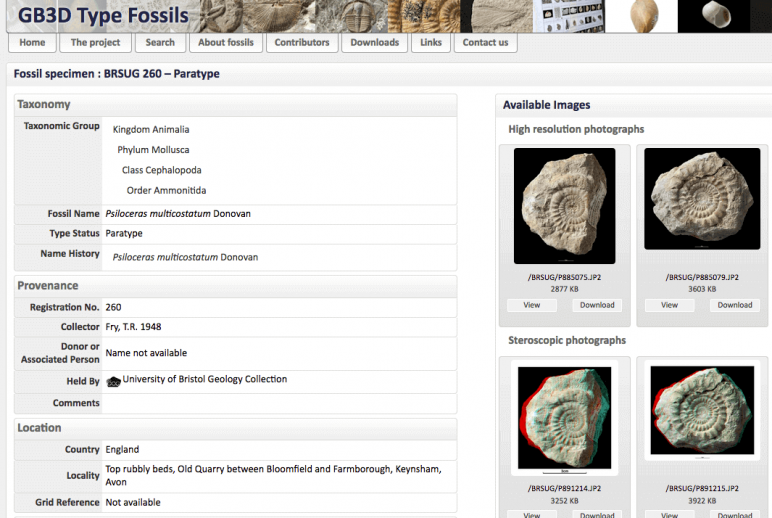View the P885079.JP2 photograph
This screenshot has width=772, height=518.
point(670,305)
